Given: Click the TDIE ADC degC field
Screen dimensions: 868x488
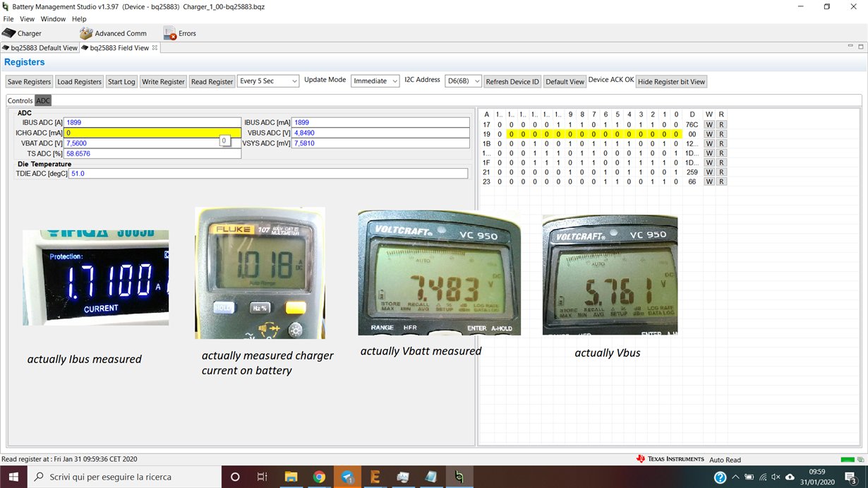Looking at the screenshot, I should pos(268,174).
